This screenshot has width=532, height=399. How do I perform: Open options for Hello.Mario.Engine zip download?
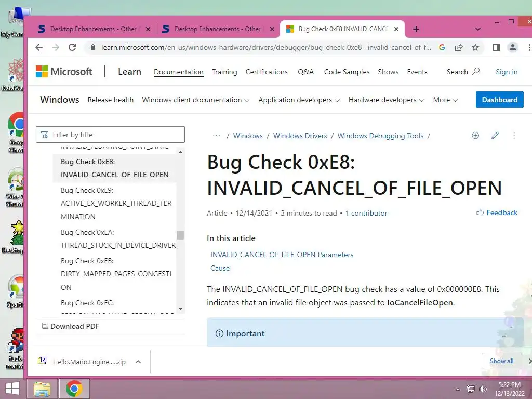tap(138, 362)
